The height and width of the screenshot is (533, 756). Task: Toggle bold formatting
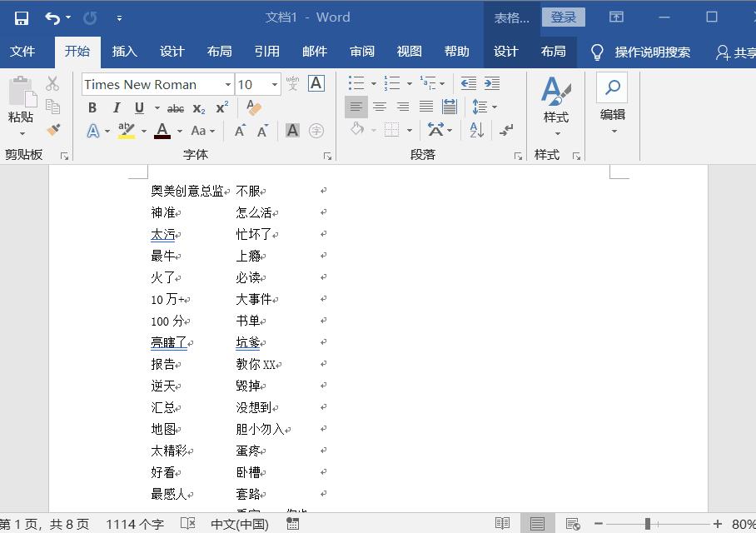click(x=92, y=107)
